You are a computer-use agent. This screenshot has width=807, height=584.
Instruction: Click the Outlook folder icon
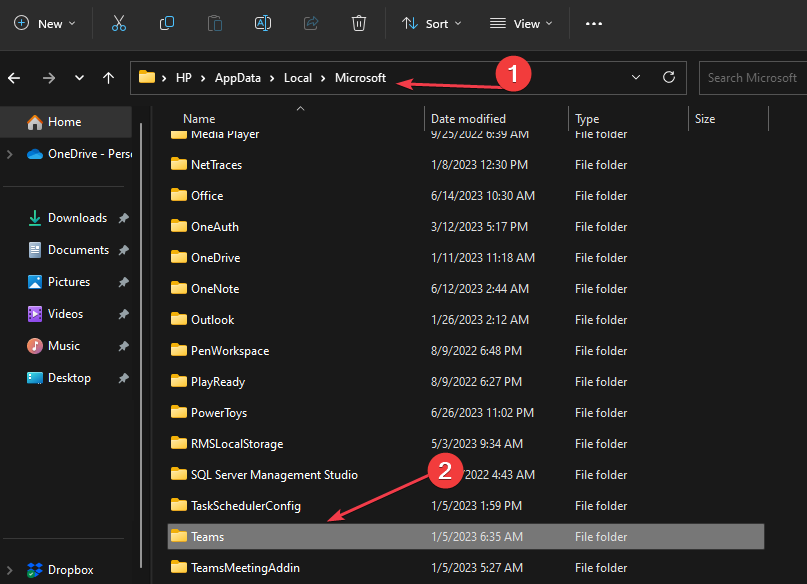(x=179, y=318)
